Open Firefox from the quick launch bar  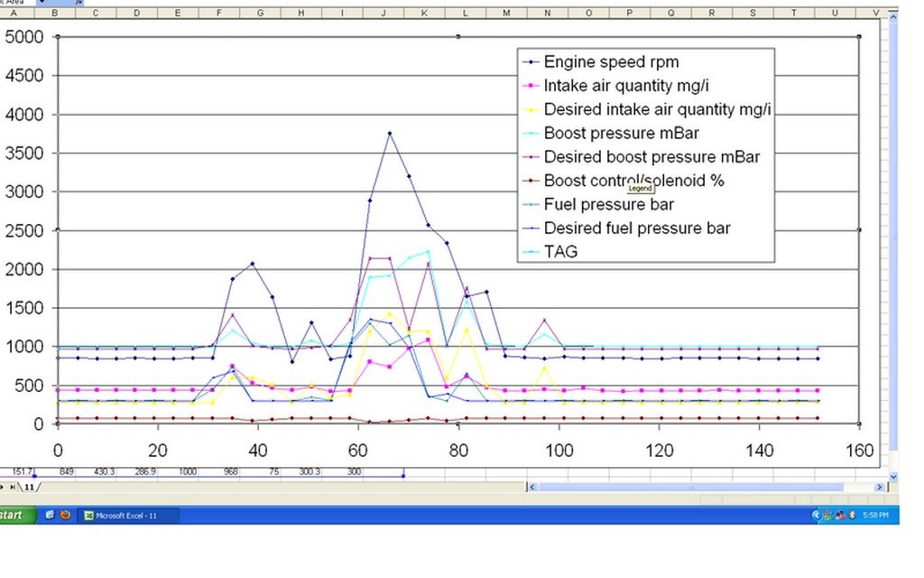click(65, 515)
